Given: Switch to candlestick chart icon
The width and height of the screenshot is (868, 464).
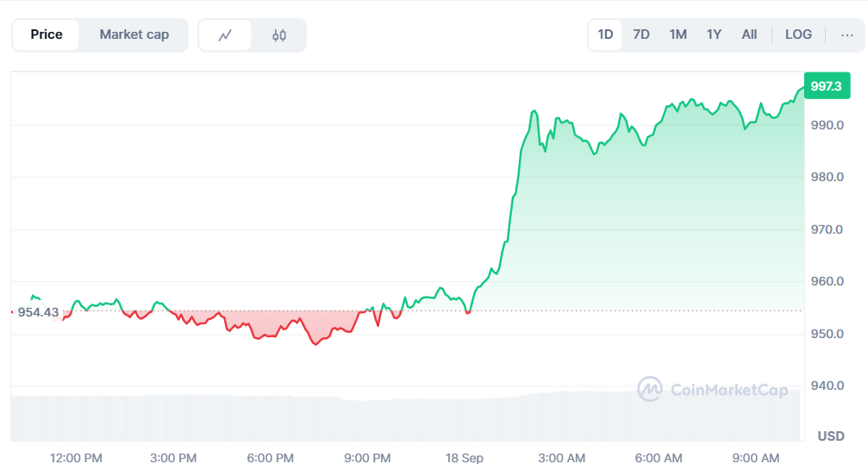Looking at the screenshot, I should (x=278, y=35).
